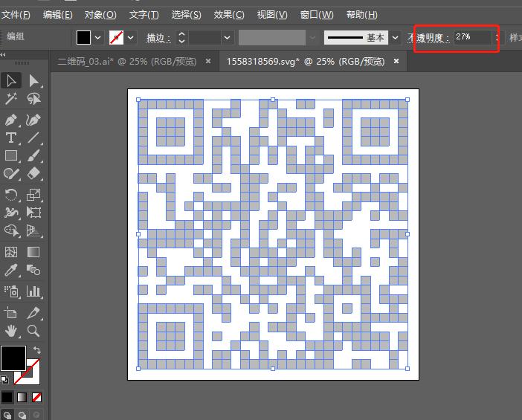Pick the Paintbrush tool

coord(33,155)
